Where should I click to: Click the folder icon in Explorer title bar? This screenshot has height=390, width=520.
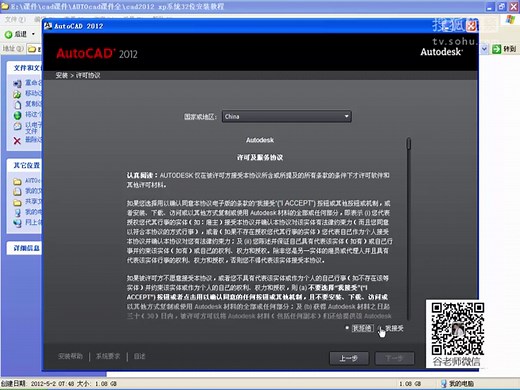click(x=5, y=7)
